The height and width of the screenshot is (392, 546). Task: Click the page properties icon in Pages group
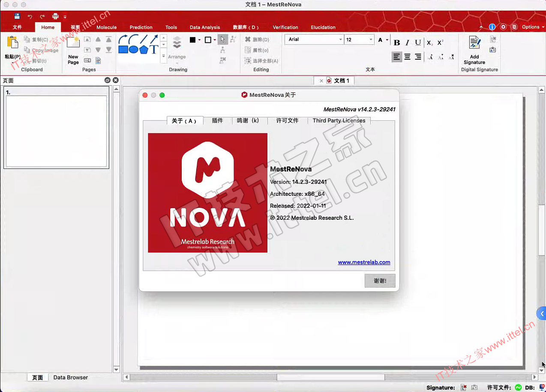(x=98, y=60)
